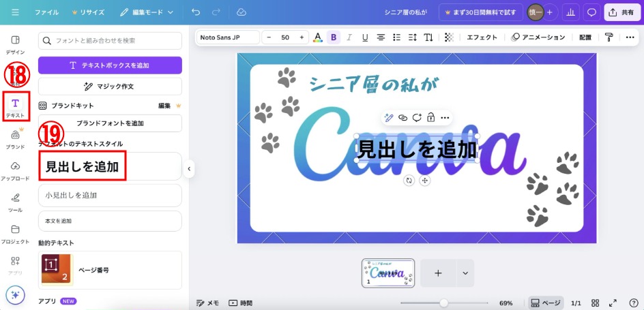Open the ツール sidebar tab
This screenshot has width=644, height=310.
point(15,202)
